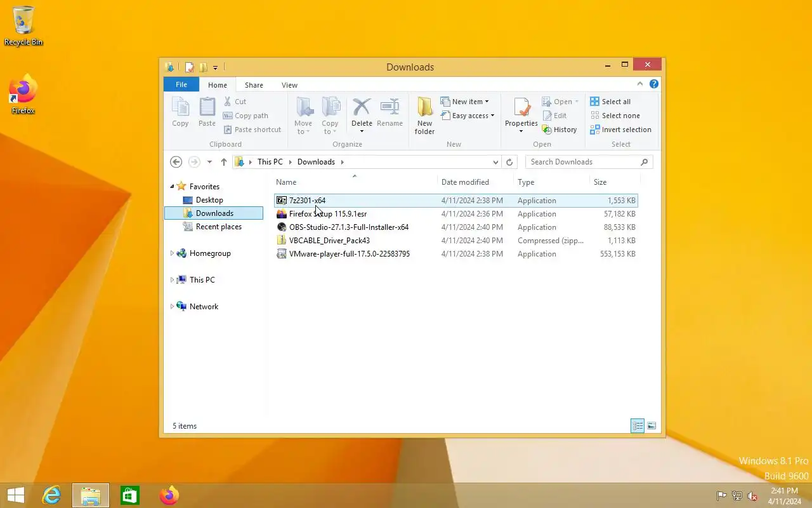Image resolution: width=812 pixels, height=508 pixels.
Task: Click the Refresh button next to address bar
Action: tap(509, 162)
